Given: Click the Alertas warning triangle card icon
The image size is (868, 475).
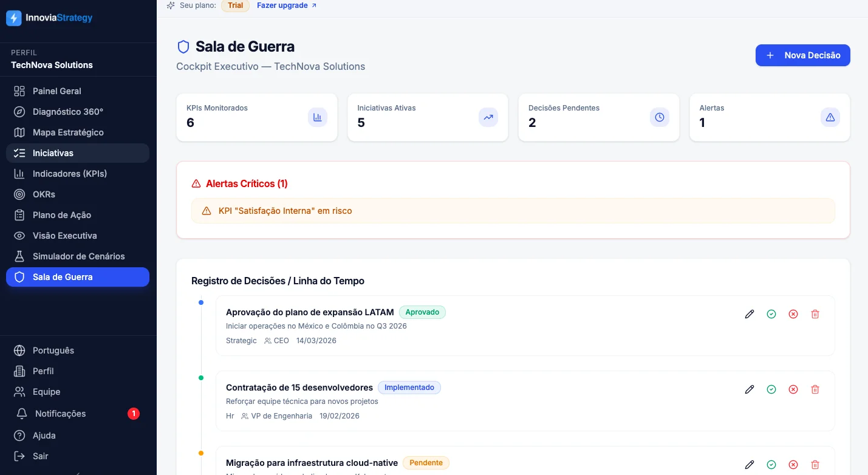Looking at the screenshot, I should pyautogui.click(x=830, y=117).
